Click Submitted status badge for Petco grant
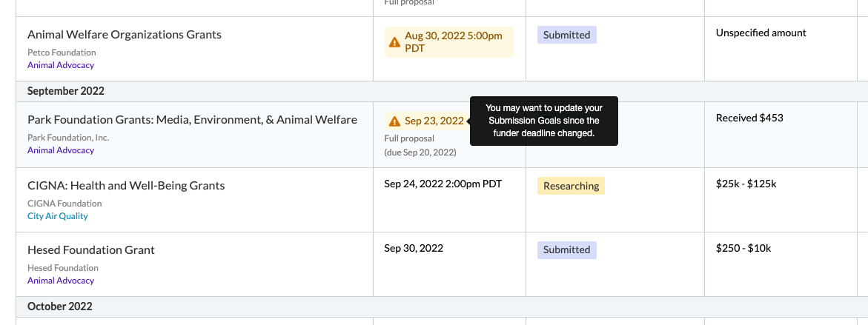 coord(567,35)
